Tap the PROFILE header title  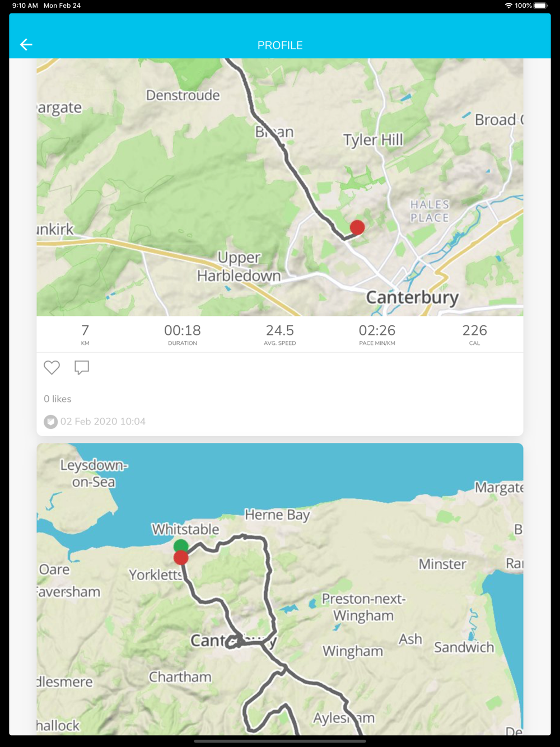tap(280, 45)
